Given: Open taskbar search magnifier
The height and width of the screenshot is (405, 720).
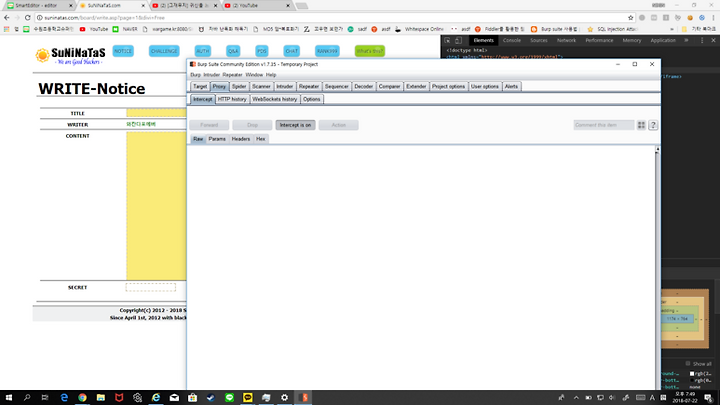Looking at the screenshot, I should pyautogui.click(x=27, y=398).
